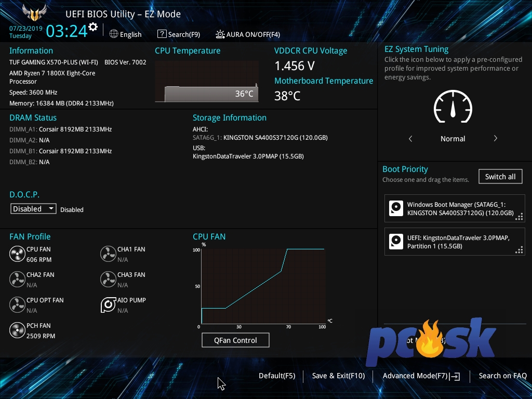Open the D.O.C.P. Disabled dropdown
Screen dimensions: 532x399
(33, 209)
